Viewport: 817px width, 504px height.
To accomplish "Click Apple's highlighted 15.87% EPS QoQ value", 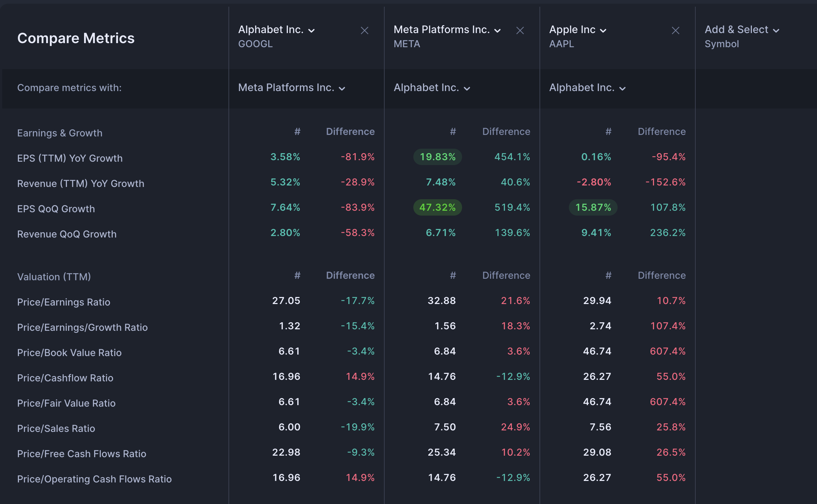I will point(593,207).
